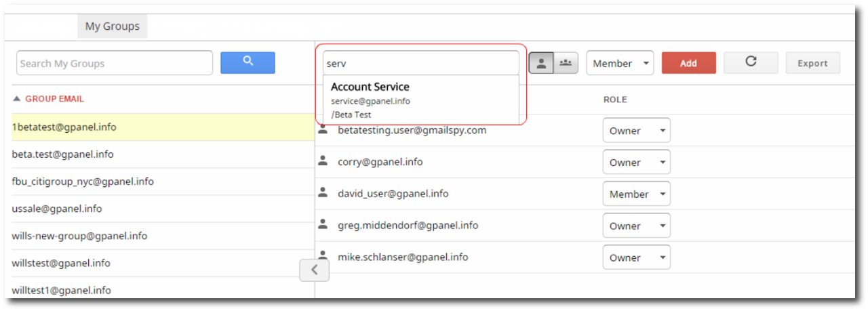This screenshot has height=311, width=868.
Task: Sort by the GROUP EMAIL column arrow
Action: (x=17, y=99)
